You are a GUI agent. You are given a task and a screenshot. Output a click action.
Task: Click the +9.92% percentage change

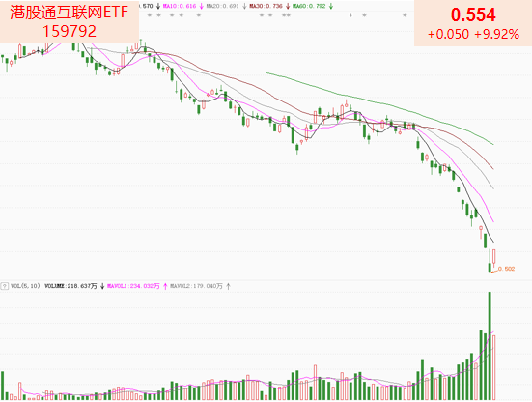point(496,34)
